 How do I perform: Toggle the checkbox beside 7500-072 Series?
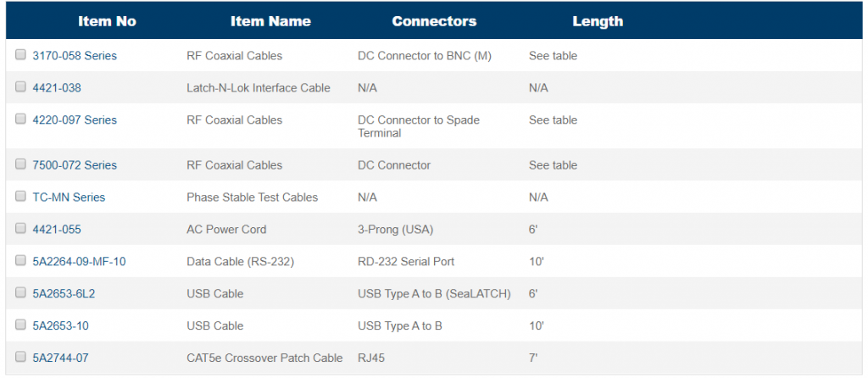click(20, 164)
